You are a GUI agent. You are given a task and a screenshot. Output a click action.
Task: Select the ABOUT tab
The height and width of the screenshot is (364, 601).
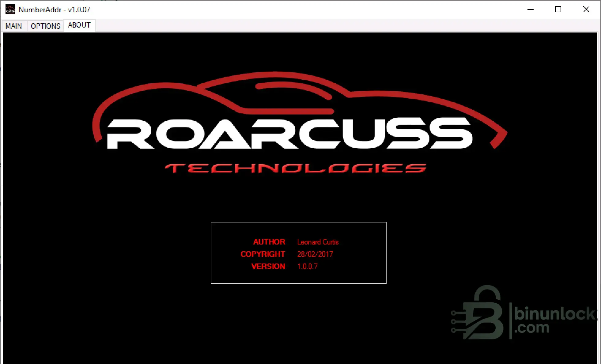coord(79,25)
